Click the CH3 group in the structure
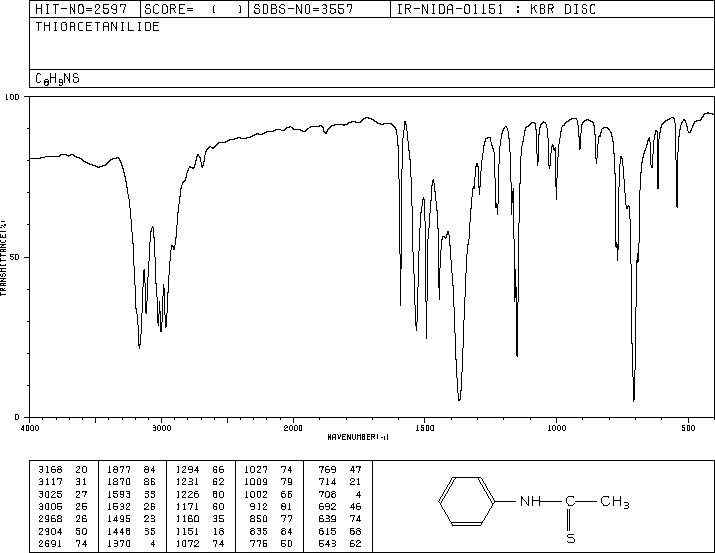 pos(615,502)
